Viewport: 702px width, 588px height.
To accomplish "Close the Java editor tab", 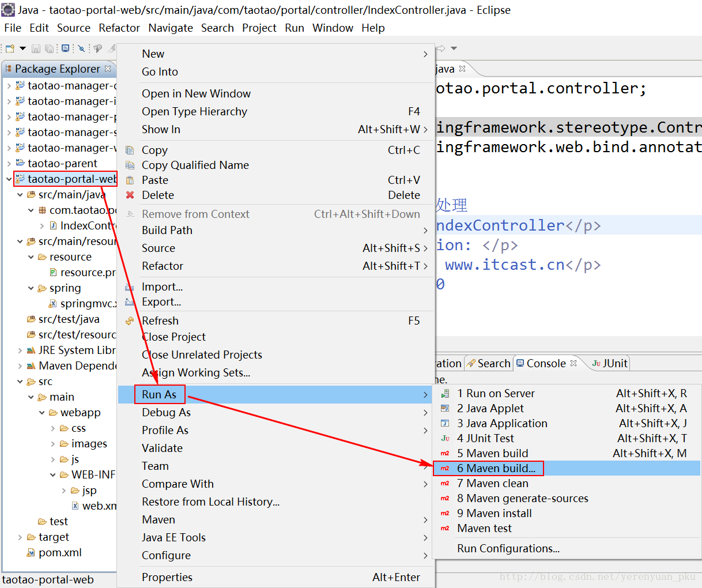I will [462, 69].
